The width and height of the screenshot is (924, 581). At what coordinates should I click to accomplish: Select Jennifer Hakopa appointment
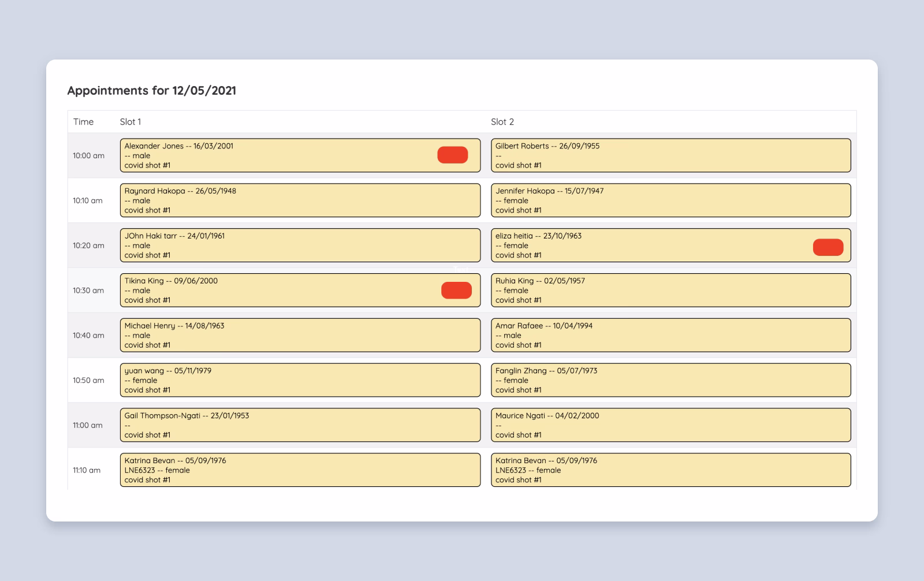671,200
